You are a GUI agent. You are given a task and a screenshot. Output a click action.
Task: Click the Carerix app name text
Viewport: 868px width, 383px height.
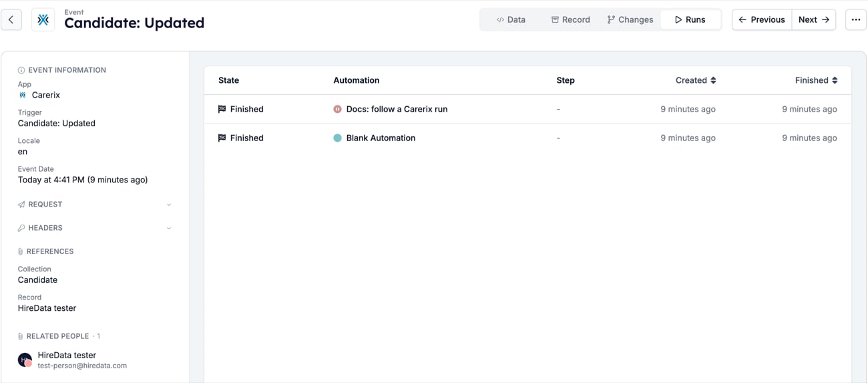(46, 95)
